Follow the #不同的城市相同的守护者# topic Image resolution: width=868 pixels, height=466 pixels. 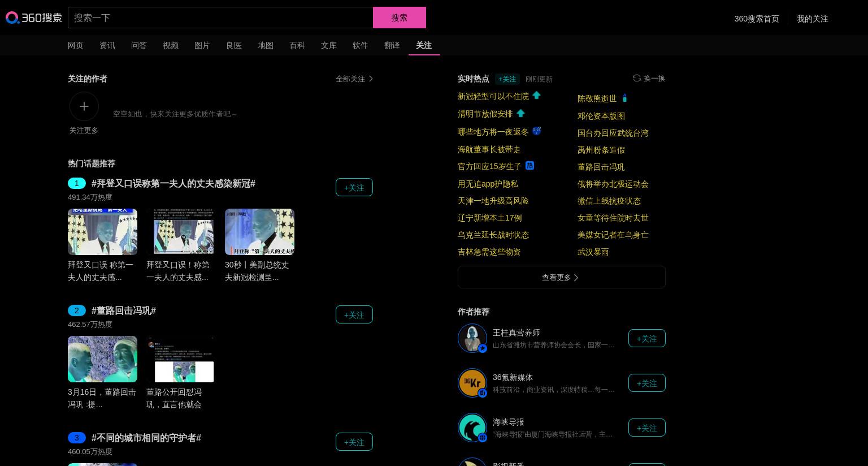(354, 442)
